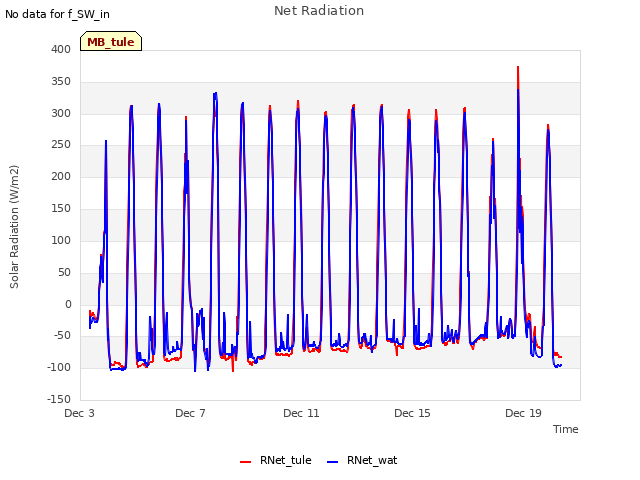Click the red RNet_tule legend swatch
640x480 pixels.
[x=245, y=462]
